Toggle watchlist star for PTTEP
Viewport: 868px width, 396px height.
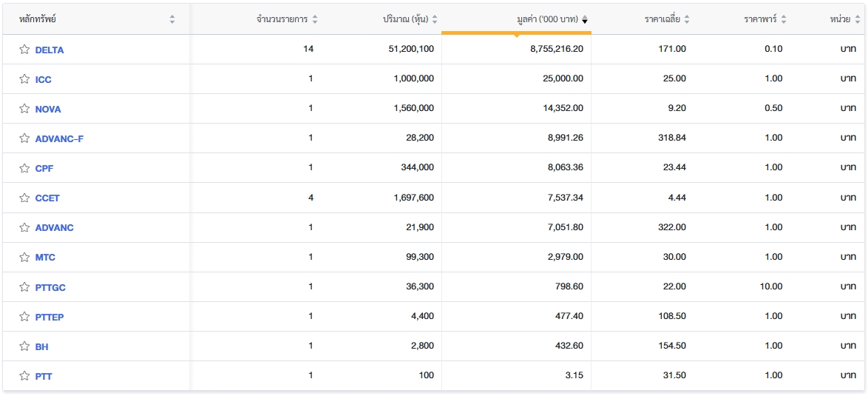point(24,317)
